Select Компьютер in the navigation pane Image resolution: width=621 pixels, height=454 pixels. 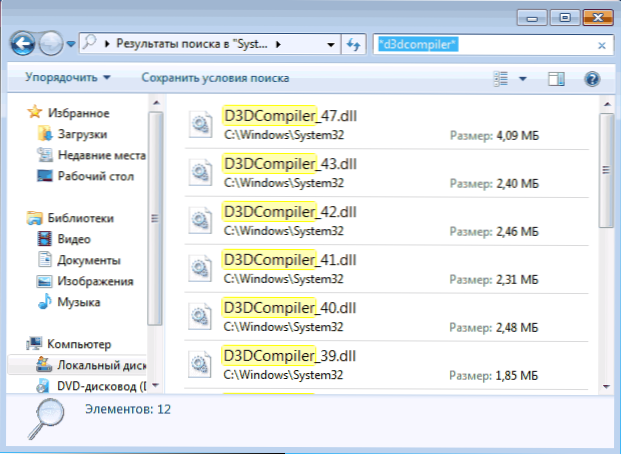pyautogui.click(x=79, y=344)
